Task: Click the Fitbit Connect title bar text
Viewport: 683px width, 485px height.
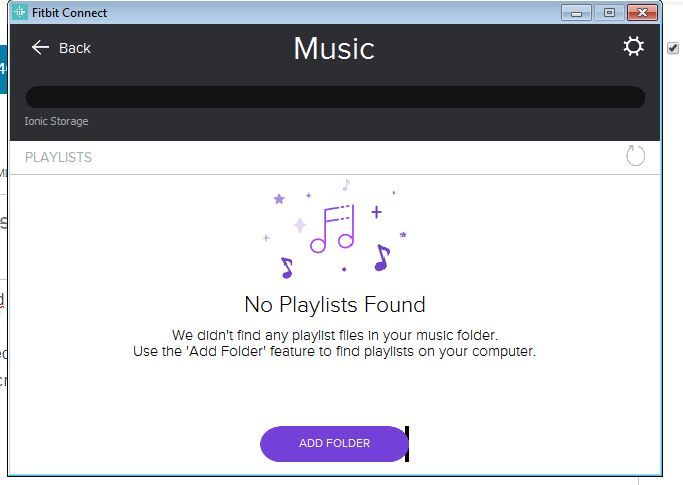Action: (x=70, y=13)
